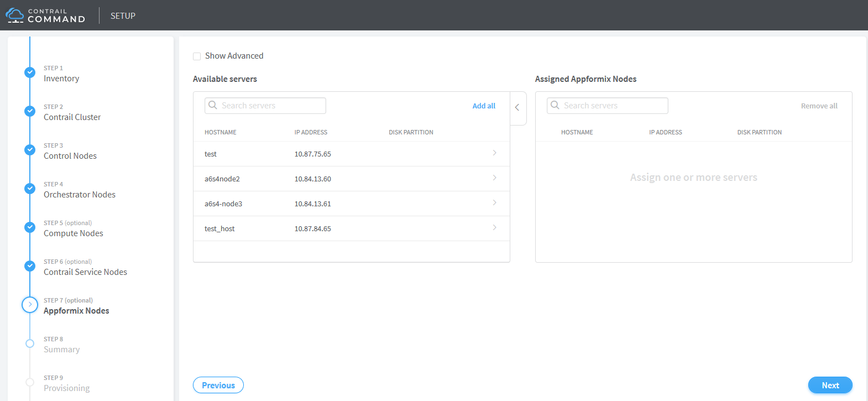Image resolution: width=868 pixels, height=401 pixels.
Task: Click IP address 10.87.84.65
Action: tap(313, 228)
